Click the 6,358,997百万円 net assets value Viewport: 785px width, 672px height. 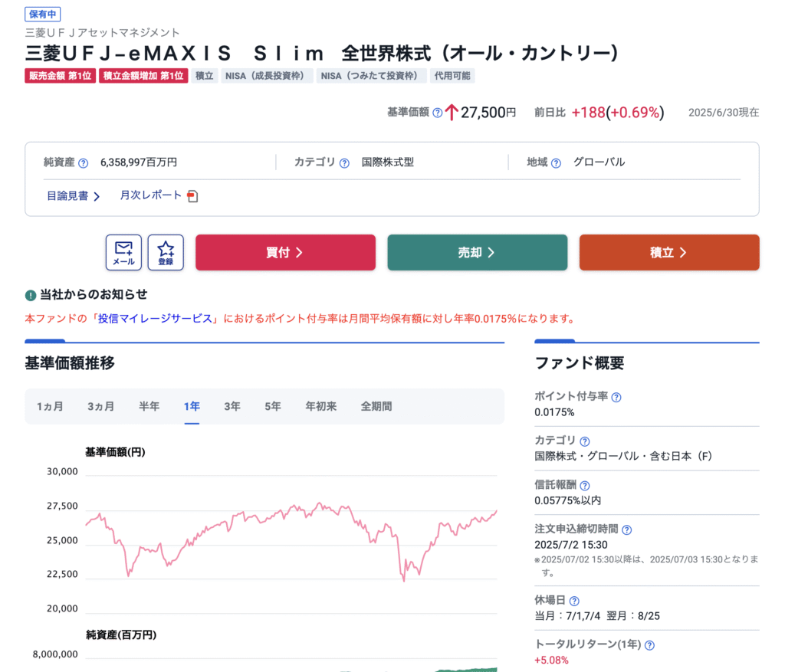139,162
